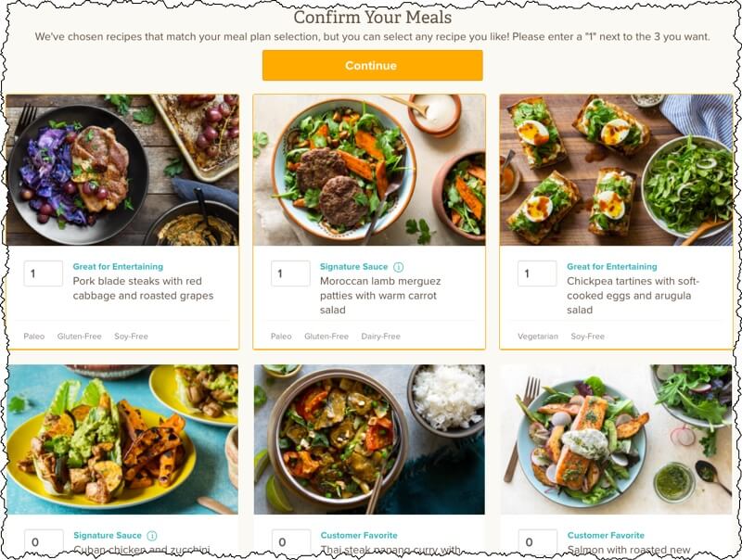
Task: Select quantity field for Salmon recipe
Action: click(538, 541)
